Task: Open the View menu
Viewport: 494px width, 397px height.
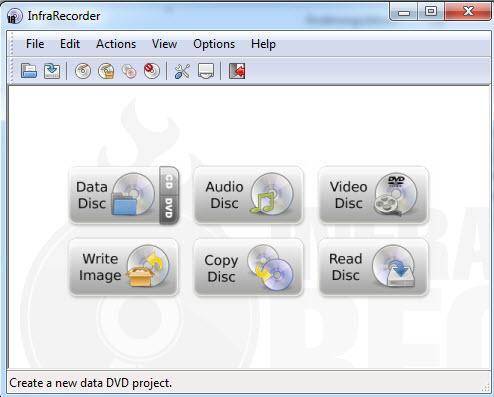Action: pyautogui.click(x=164, y=44)
